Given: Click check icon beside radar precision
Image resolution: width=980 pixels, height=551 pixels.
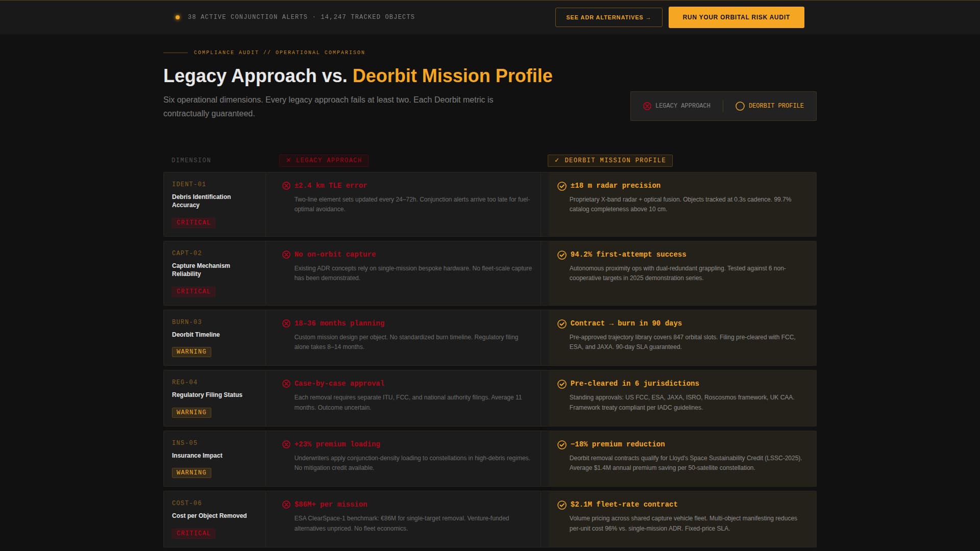Looking at the screenshot, I should [561, 186].
